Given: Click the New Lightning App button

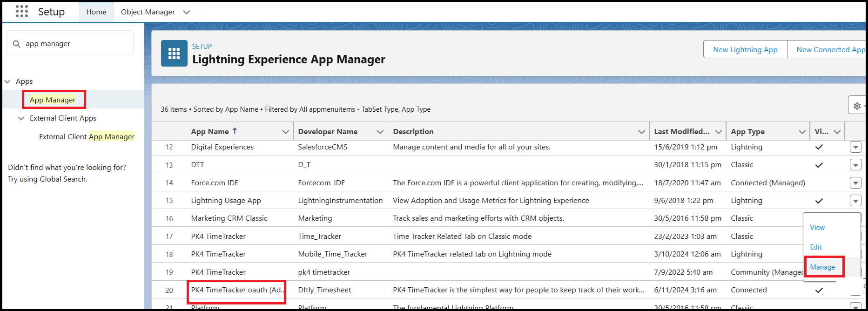Looking at the screenshot, I should (745, 49).
